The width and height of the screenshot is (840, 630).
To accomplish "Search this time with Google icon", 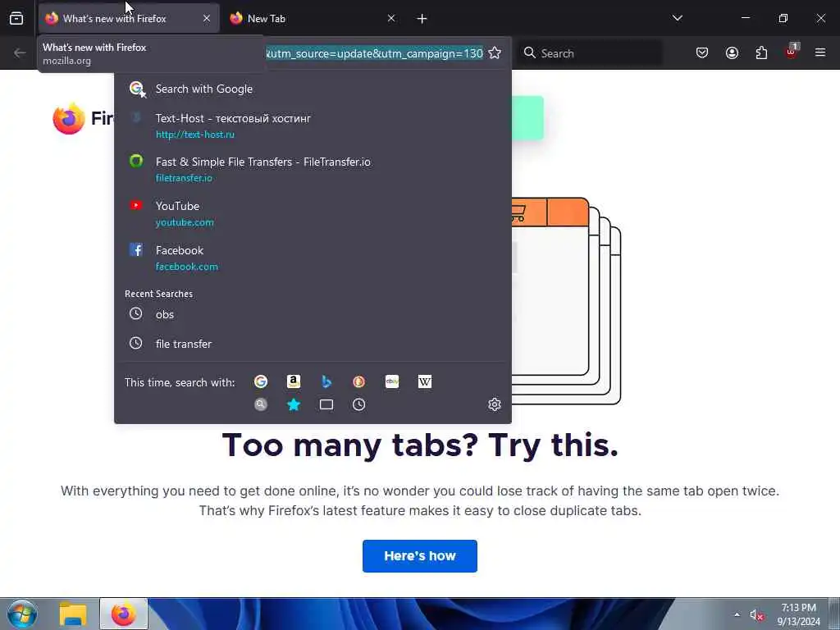I will (x=261, y=381).
